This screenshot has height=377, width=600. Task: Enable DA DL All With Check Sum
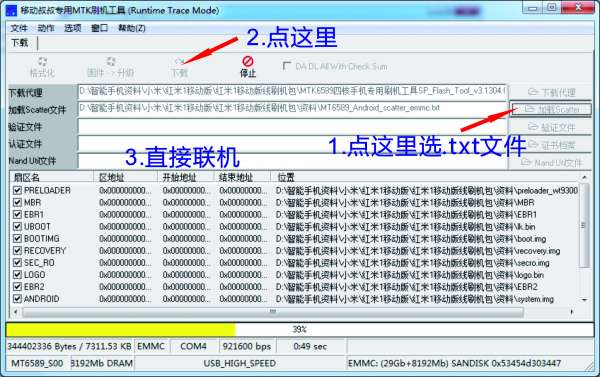coord(287,66)
